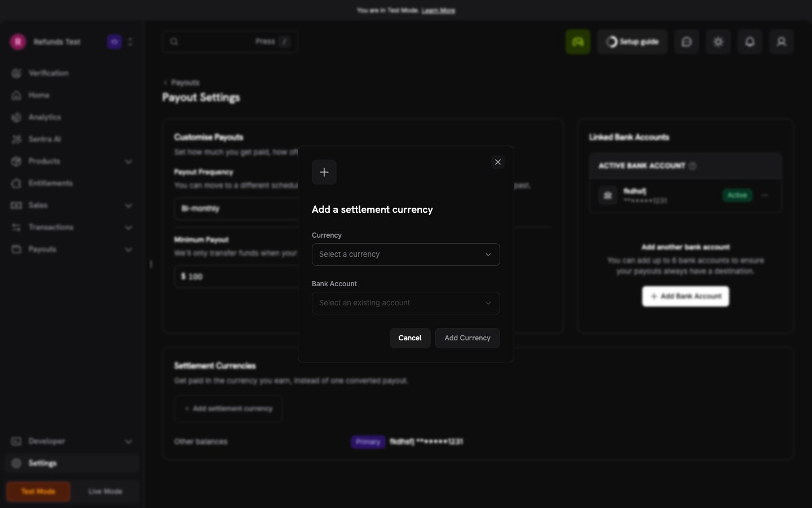The image size is (812, 508).
Task: Open the workspace switcher arrows
Action: point(130,42)
